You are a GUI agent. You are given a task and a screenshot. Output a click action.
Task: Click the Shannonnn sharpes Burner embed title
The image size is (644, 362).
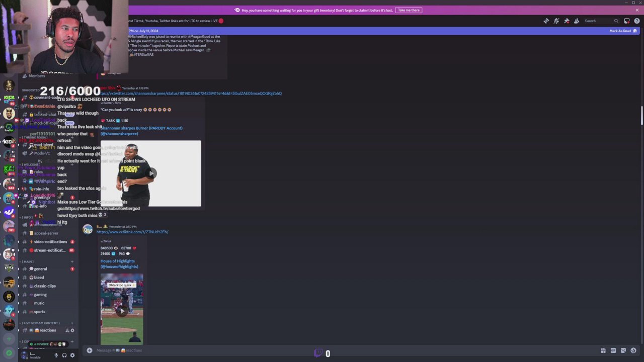141,131
